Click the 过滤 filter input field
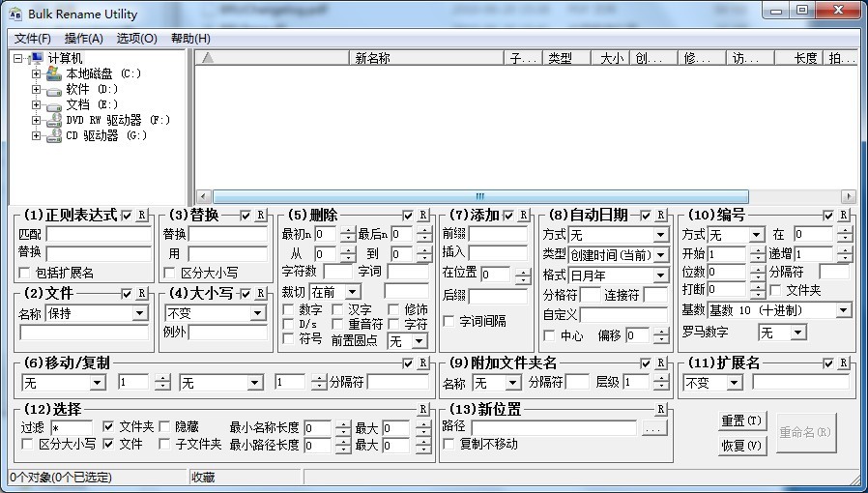Screen dimensions: 868x493 [71, 427]
